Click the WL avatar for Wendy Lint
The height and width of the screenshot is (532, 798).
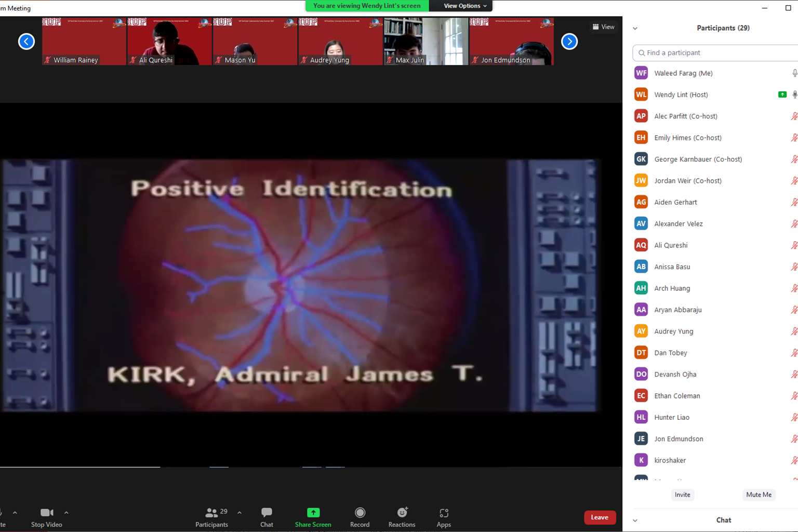pos(641,95)
